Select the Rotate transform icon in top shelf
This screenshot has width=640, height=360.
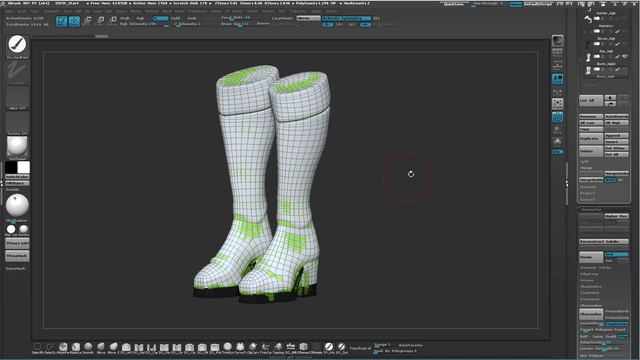tap(113, 21)
